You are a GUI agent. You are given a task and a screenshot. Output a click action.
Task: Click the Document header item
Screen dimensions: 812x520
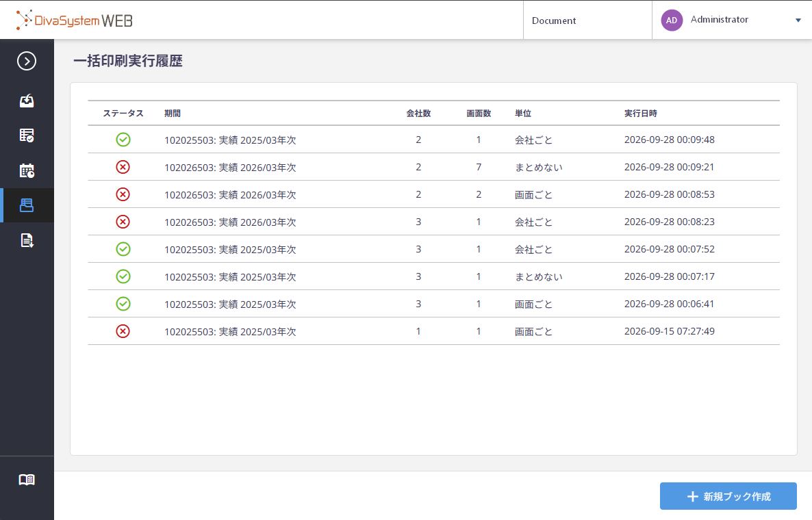tap(554, 21)
